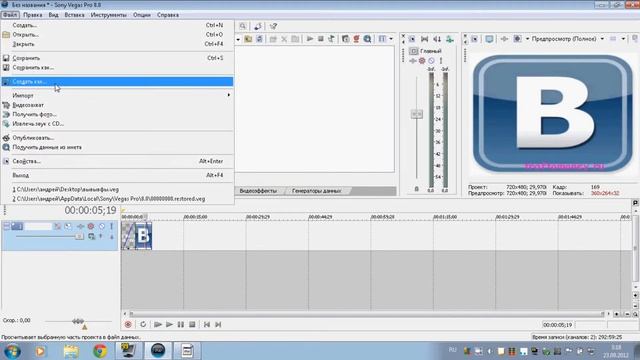Adjust the master volume fader
The image size is (640, 360).
417,114
